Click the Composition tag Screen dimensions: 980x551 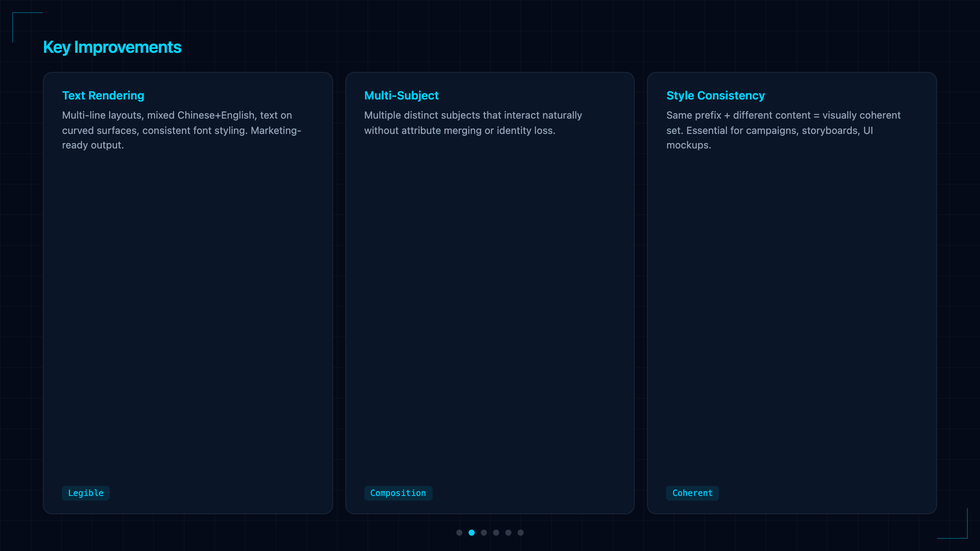(x=398, y=493)
